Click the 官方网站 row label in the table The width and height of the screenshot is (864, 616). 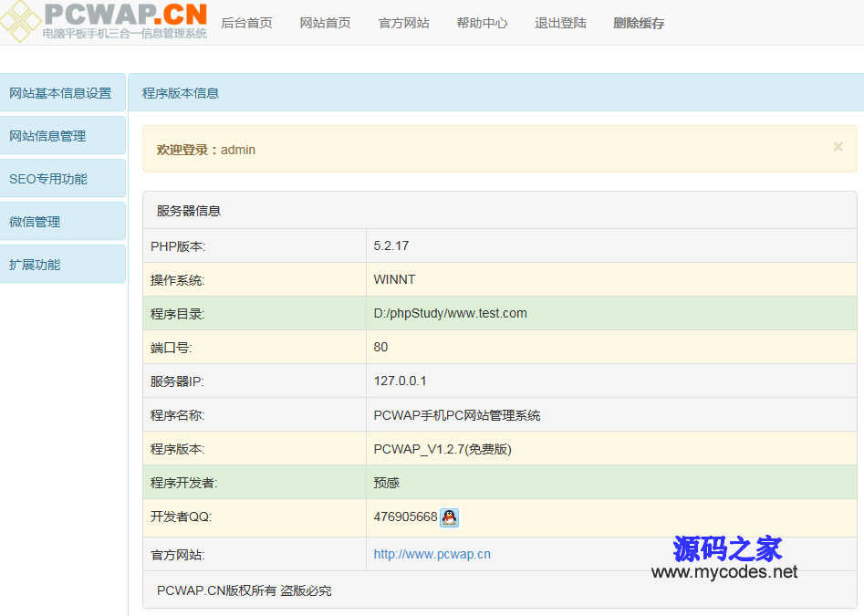(177, 555)
